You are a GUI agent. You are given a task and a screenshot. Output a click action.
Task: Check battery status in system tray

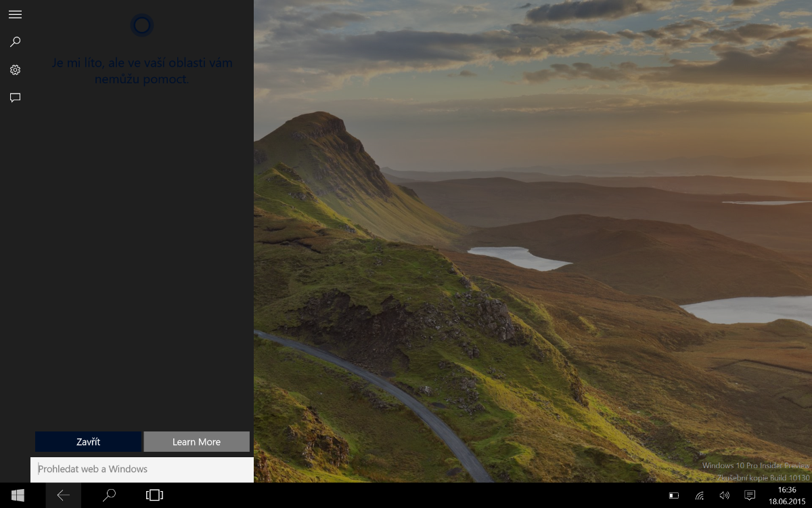pos(673,496)
